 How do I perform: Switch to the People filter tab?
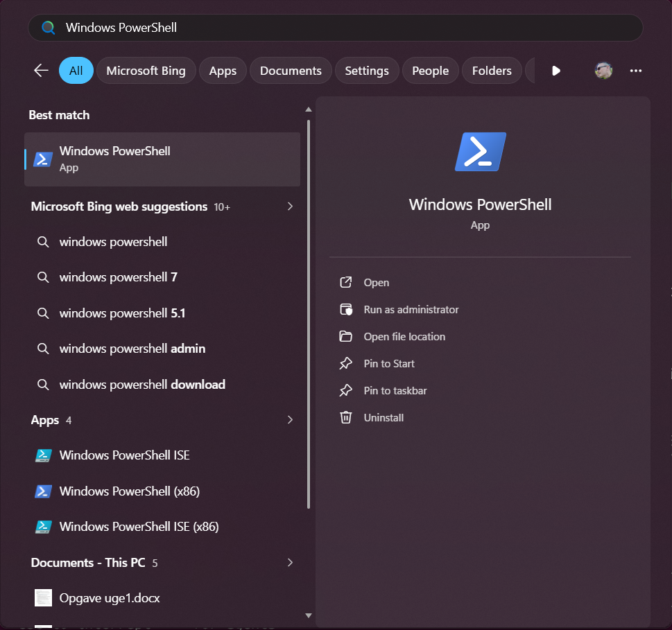pos(430,71)
